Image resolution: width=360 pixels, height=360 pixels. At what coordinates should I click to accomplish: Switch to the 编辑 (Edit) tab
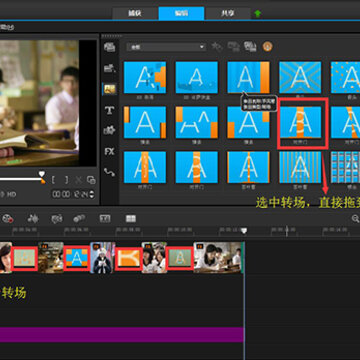(x=181, y=14)
